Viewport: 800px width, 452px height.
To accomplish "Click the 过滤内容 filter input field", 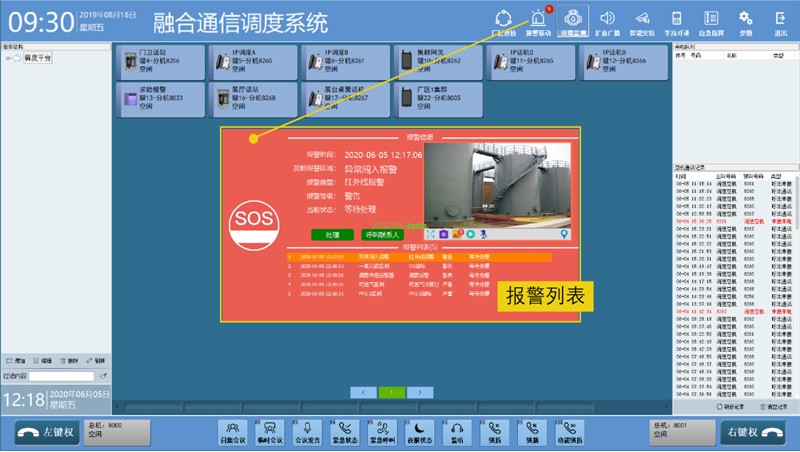I will (61, 376).
